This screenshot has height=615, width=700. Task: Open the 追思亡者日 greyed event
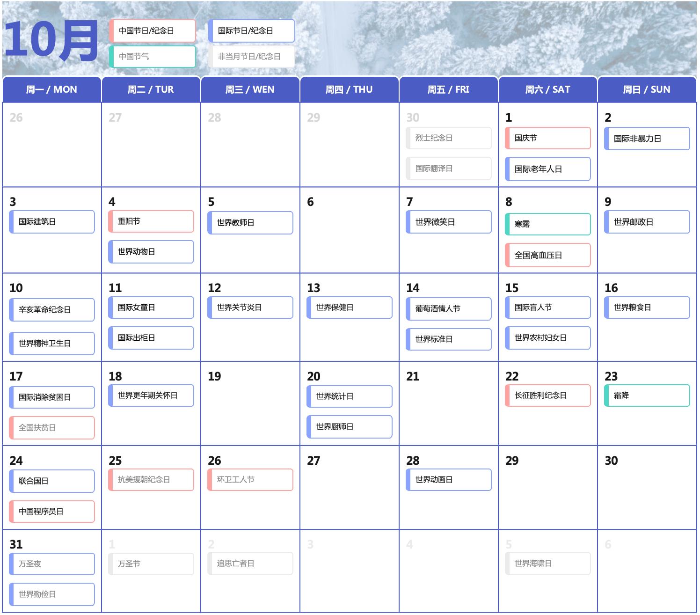[x=250, y=564]
